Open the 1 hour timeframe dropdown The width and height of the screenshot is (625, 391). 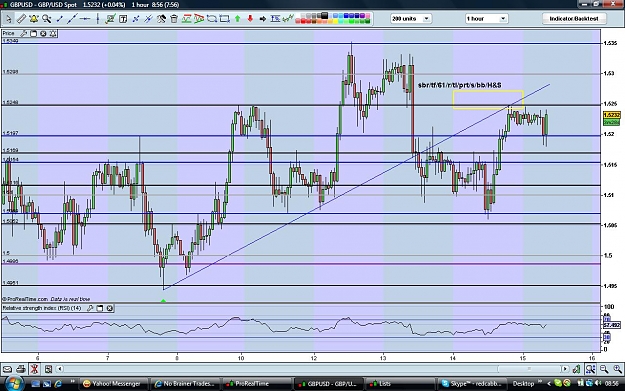[486, 19]
